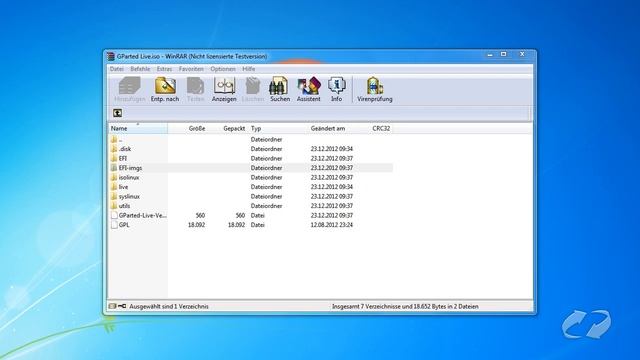This screenshot has width=640, height=360.
Task: Open the Anzeigen view tool
Action: pyautogui.click(x=224, y=89)
